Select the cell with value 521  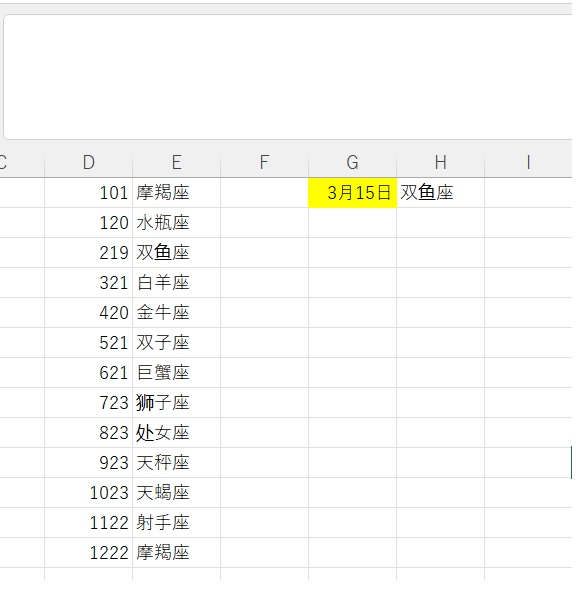click(x=89, y=343)
